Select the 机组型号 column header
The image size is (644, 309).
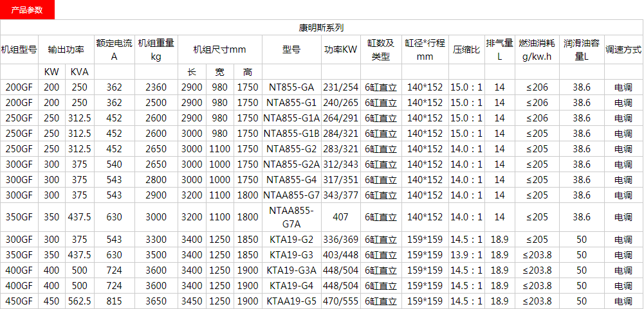point(19,50)
